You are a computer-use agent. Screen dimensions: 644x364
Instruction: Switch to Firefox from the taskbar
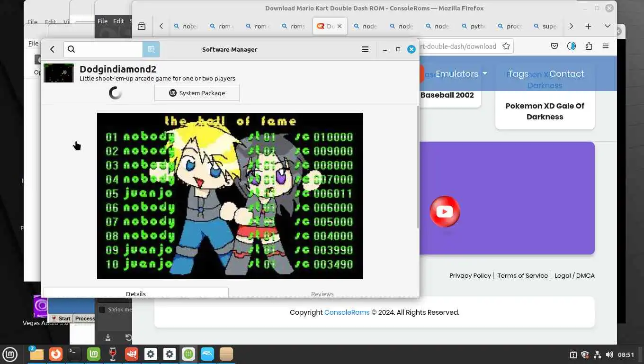pos(56,354)
